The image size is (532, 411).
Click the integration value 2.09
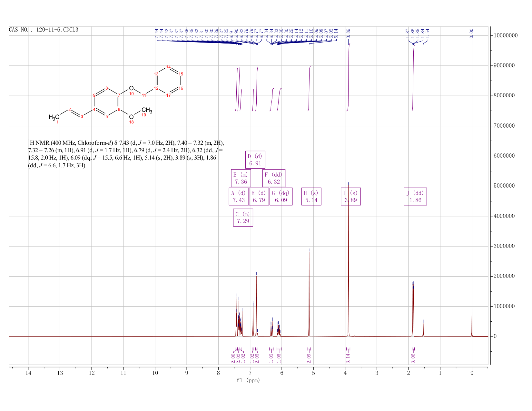pyautogui.click(x=309, y=358)
